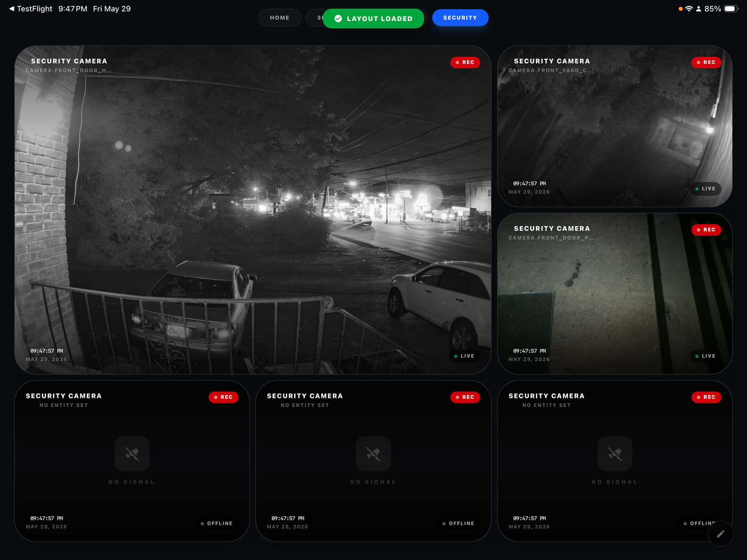Click NO SIGNAL text in bottom-left card

pyautogui.click(x=132, y=482)
